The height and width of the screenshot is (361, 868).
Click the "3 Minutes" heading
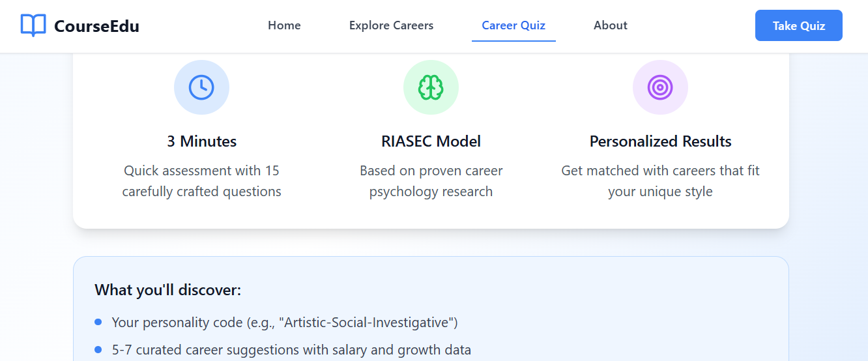click(201, 141)
